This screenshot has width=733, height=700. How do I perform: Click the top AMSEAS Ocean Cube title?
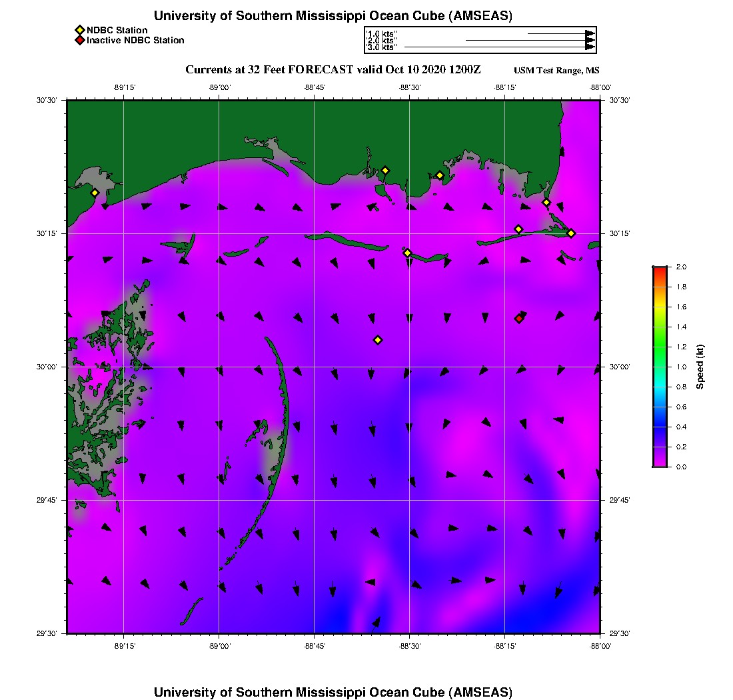333,16
